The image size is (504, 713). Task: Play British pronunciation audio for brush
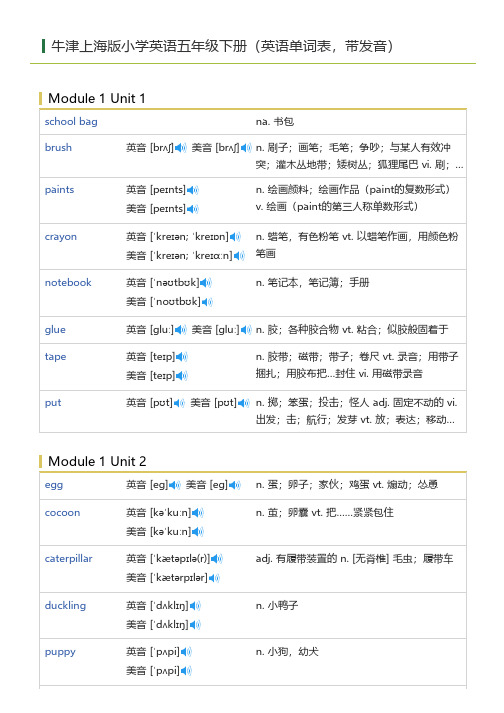point(181,148)
